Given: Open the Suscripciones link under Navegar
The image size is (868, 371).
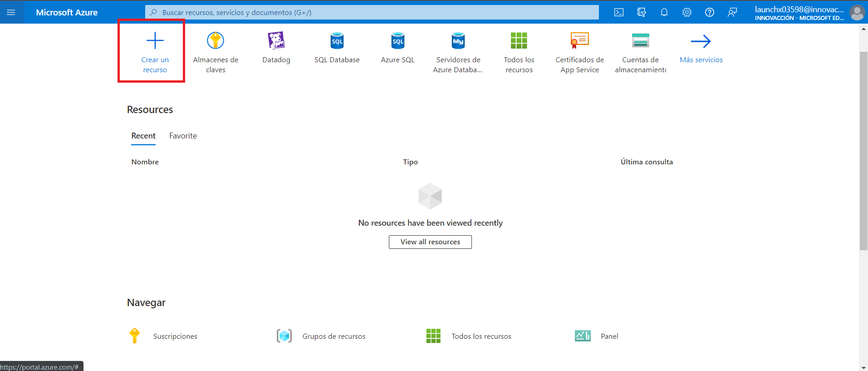Looking at the screenshot, I should [x=175, y=336].
